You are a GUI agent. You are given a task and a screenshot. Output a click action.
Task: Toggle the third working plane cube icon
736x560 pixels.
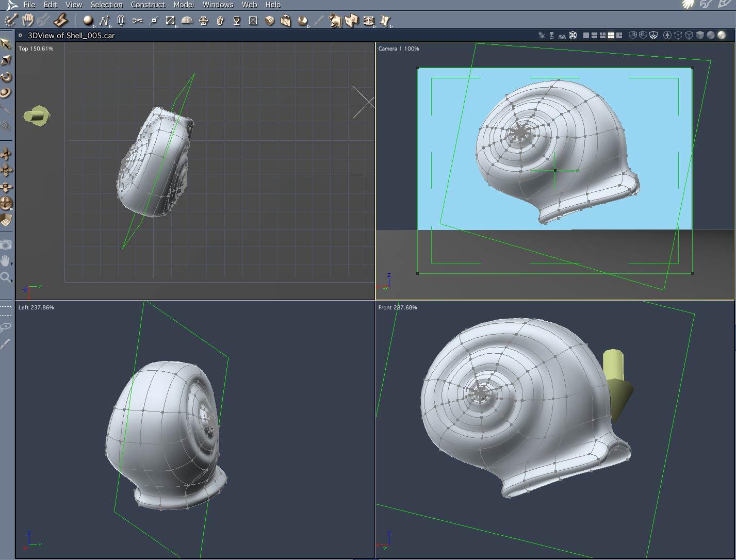[x=653, y=36]
